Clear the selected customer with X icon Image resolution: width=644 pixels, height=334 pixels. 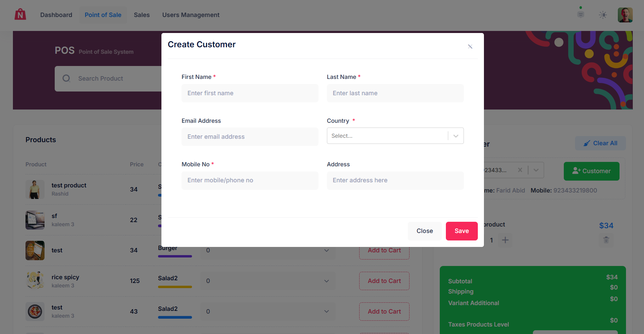520,170
